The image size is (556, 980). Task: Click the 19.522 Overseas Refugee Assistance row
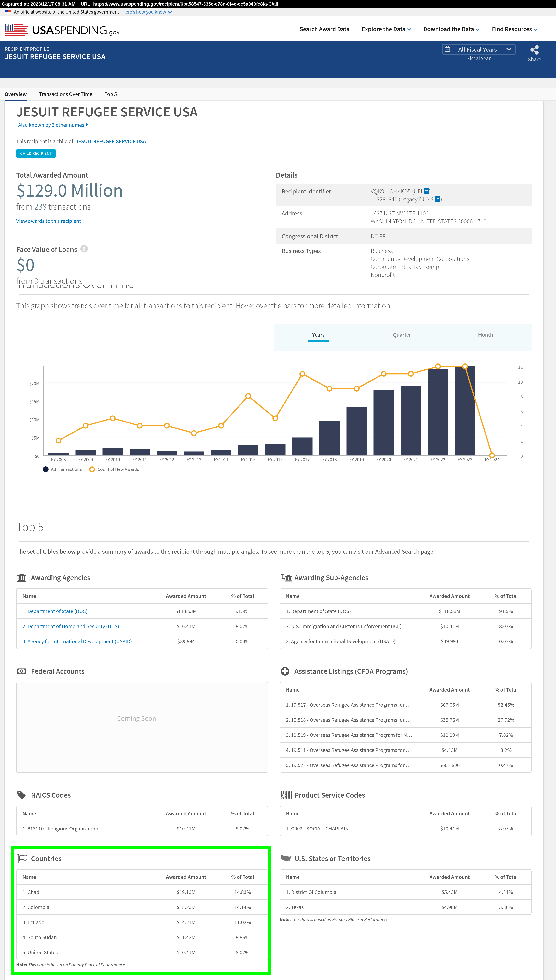coord(406,765)
